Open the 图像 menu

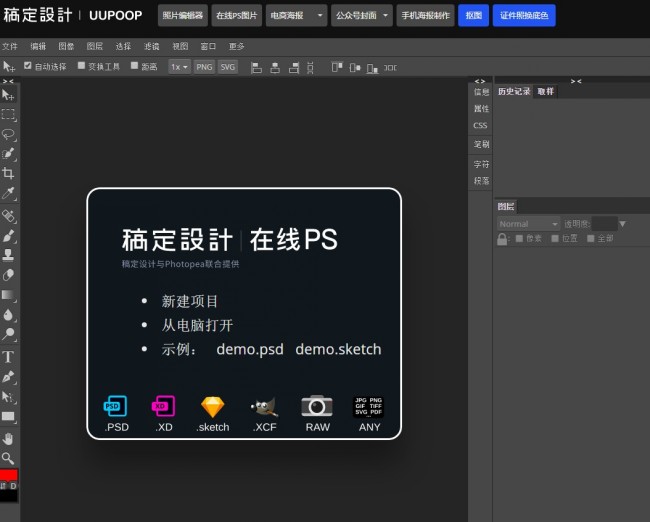coord(66,46)
